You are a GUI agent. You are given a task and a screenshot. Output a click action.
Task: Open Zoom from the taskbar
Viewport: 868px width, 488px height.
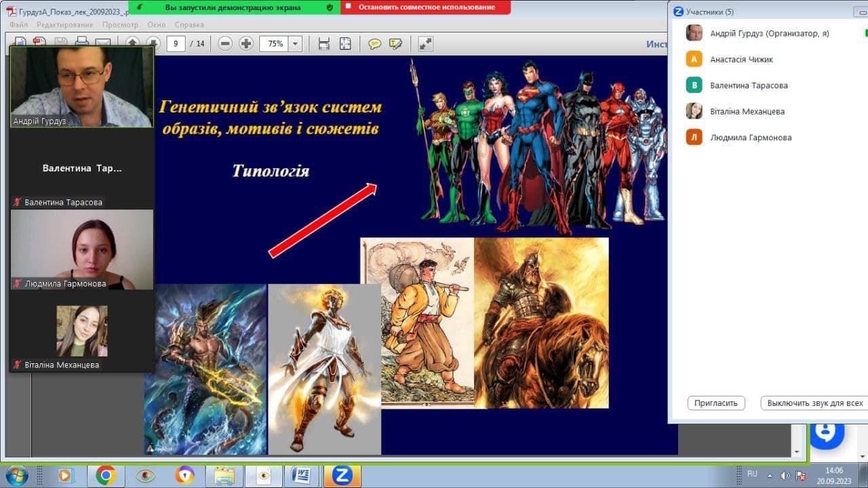[342, 475]
